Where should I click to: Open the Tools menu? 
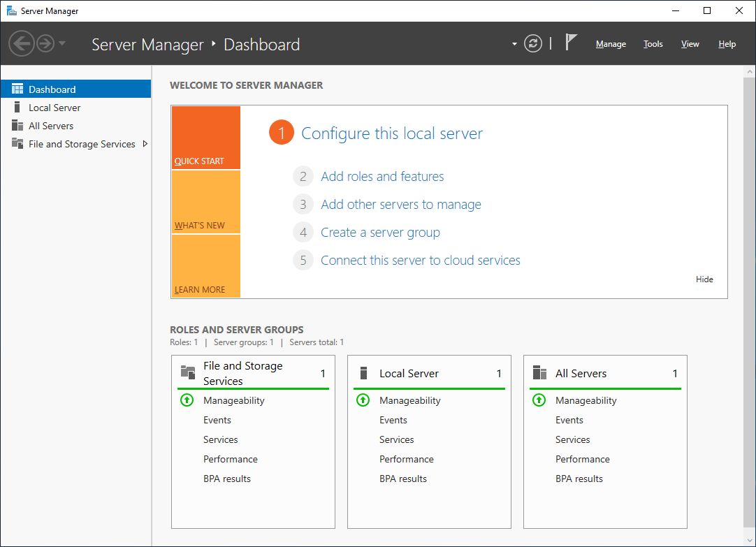tap(653, 44)
